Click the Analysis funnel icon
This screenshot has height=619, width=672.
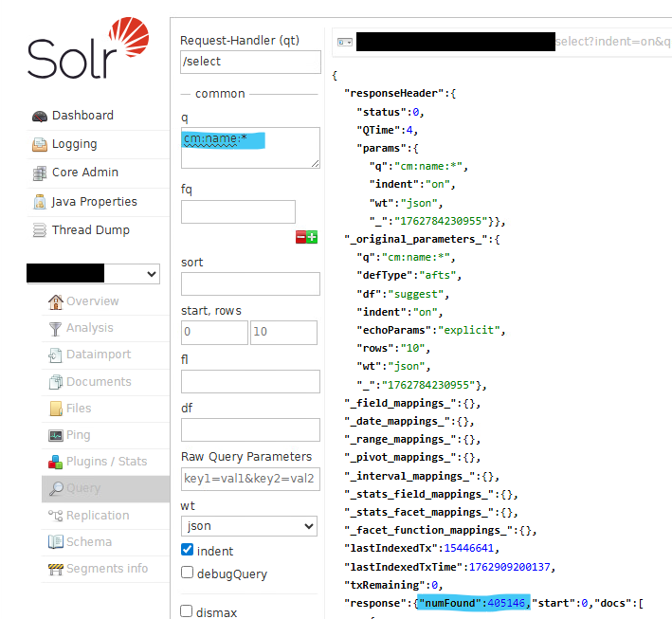pos(56,328)
